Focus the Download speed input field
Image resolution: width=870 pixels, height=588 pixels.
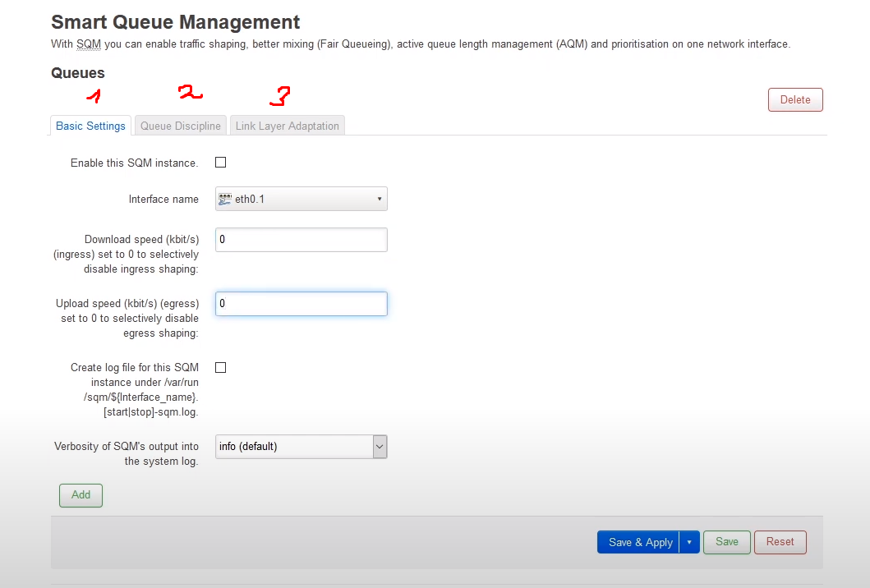[x=301, y=240]
